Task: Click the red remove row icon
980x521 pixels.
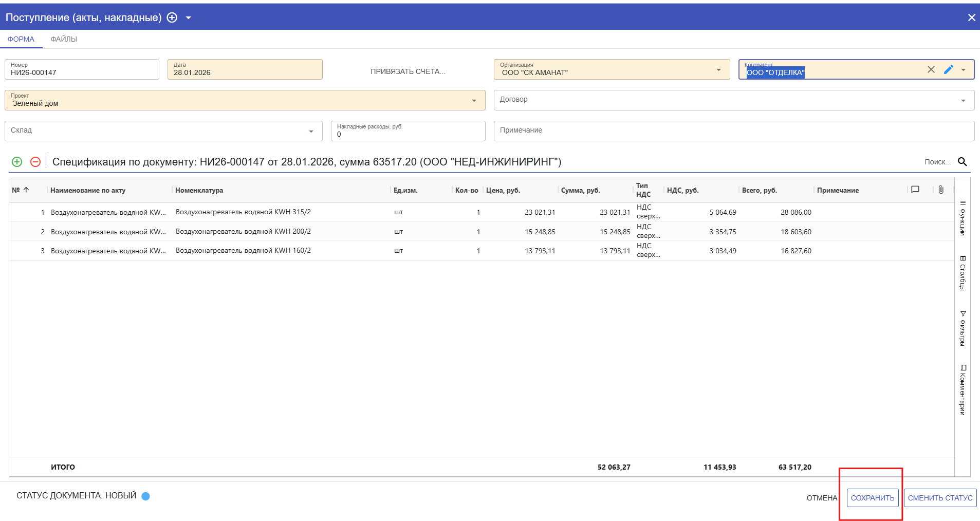Action: click(x=35, y=162)
